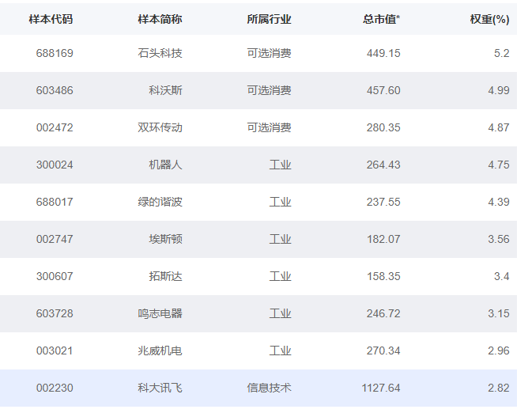Click 工业 in the 兆威机电 row
This screenshot has height=413, width=532.
point(281,350)
